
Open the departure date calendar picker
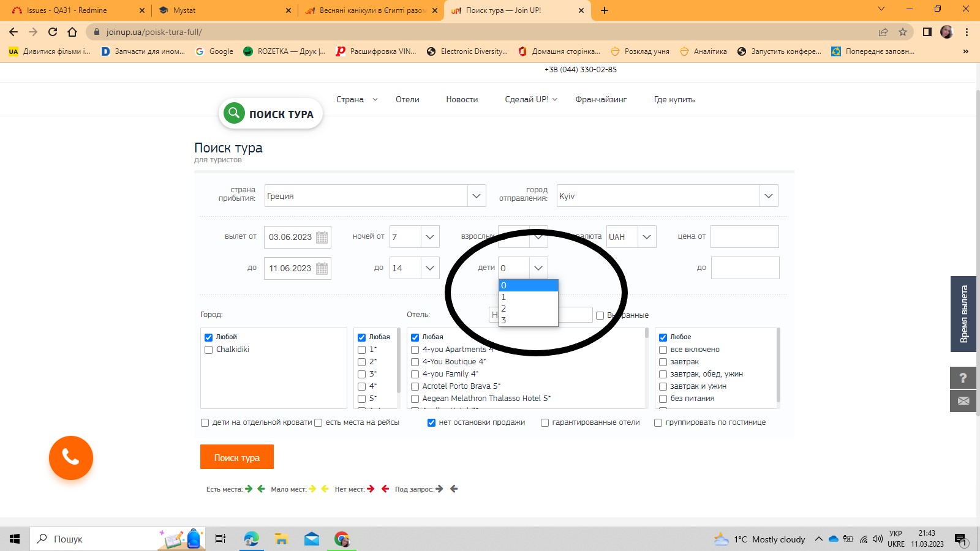pos(322,238)
